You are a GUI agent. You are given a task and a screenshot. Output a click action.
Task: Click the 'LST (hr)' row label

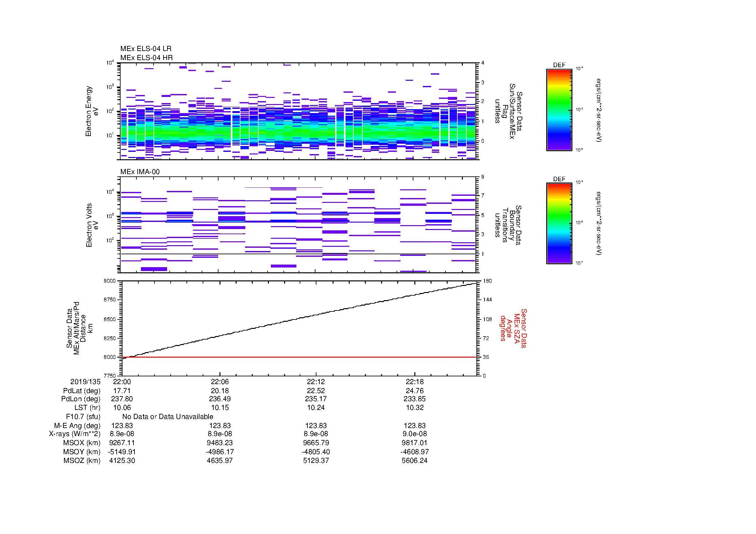click(87, 408)
